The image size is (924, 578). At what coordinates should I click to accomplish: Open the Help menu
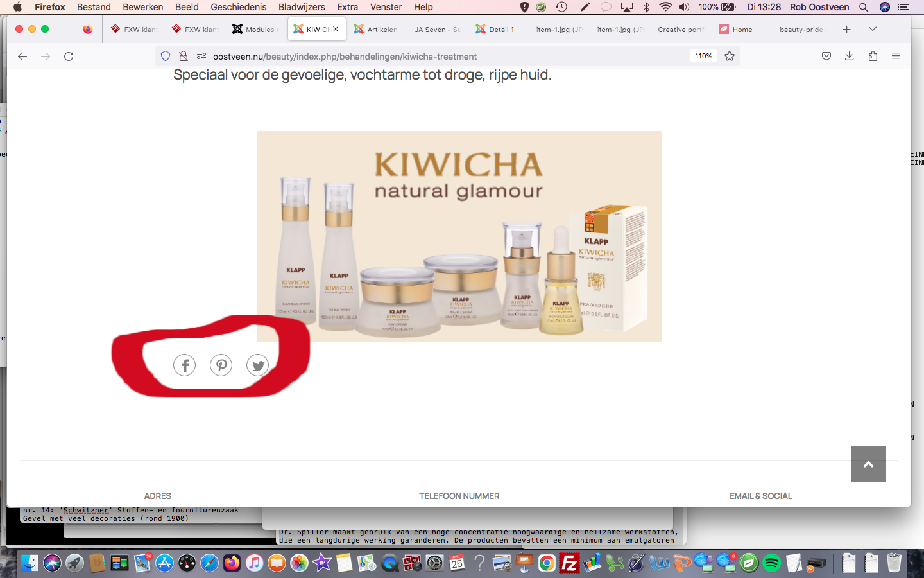tap(424, 7)
